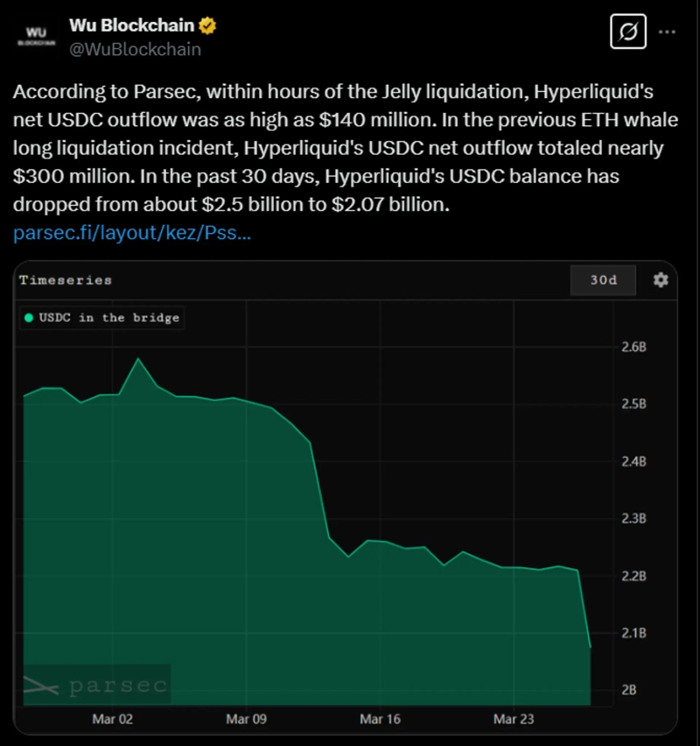Click the @WuBlockchain handle
The width and height of the screenshot is (700, 746).
coord(135,49)
